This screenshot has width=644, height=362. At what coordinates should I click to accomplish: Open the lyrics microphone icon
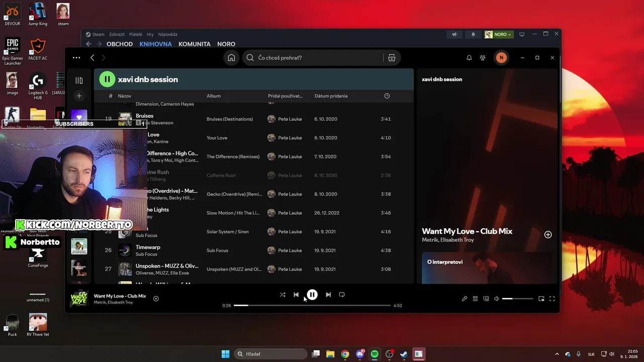click(464, 299)
